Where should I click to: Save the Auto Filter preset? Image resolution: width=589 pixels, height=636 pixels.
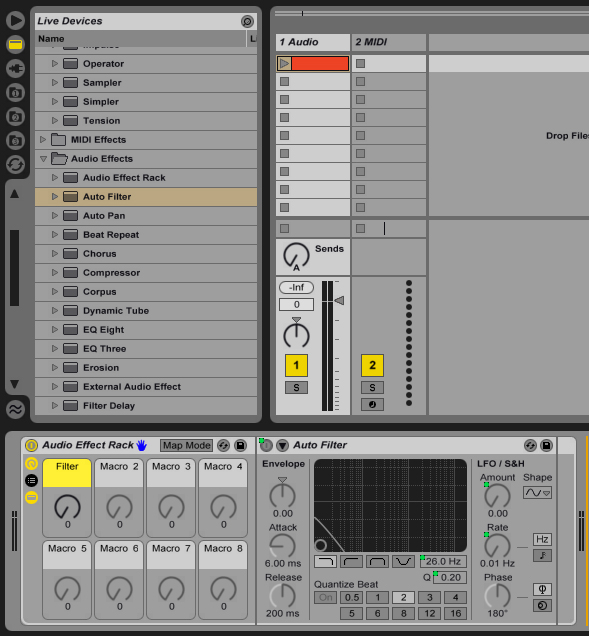tap(546, 445)
